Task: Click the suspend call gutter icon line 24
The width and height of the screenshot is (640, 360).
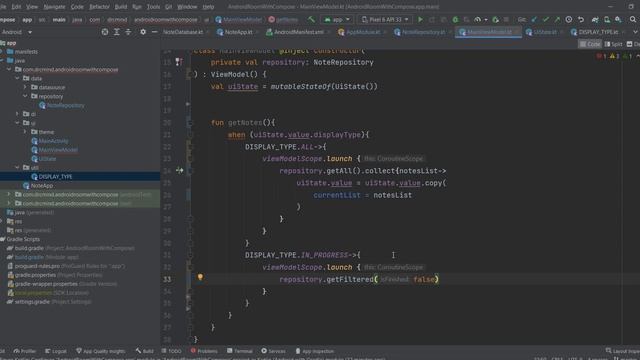Action: tap(180, 170)
